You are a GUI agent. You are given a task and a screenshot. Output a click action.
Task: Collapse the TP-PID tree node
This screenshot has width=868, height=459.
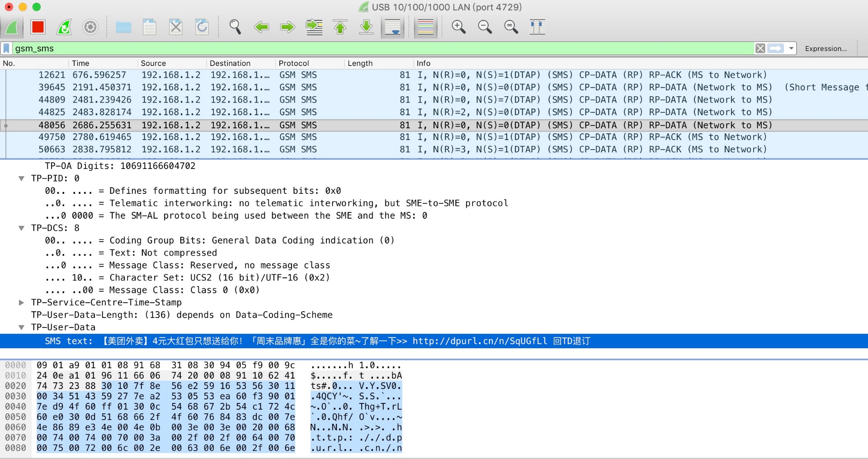[x=21, y=178]
